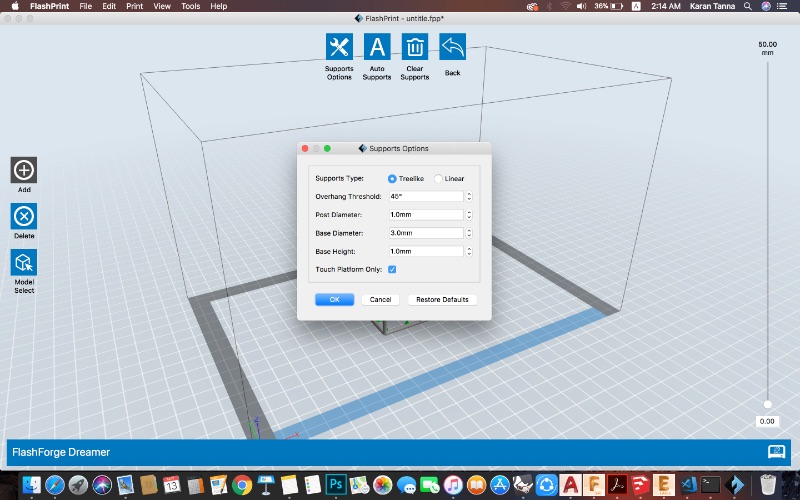Click Cancel in Supports Options dialog

pos(380,299)
